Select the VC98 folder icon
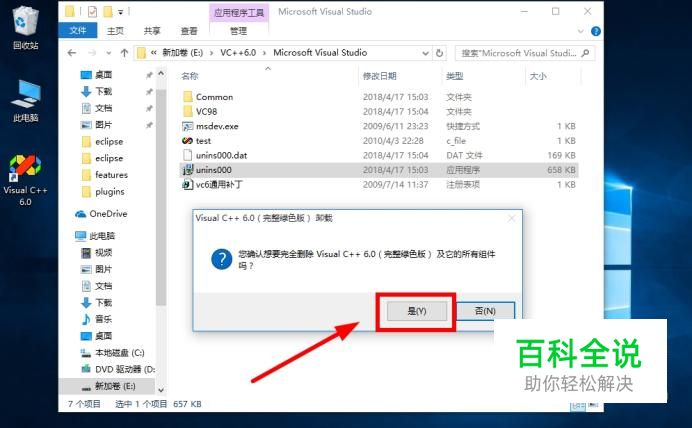Viewport: 692px width, 428px height. (188, 111)
